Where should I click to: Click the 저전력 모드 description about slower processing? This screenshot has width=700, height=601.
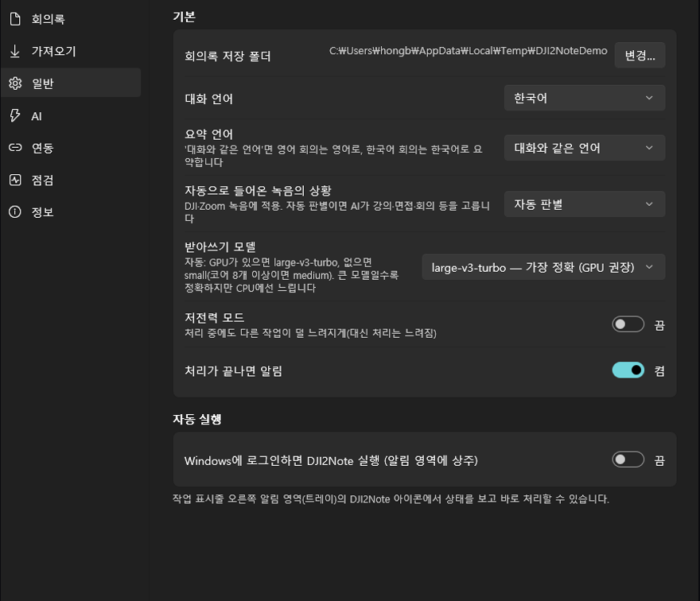tap(310, 333)
